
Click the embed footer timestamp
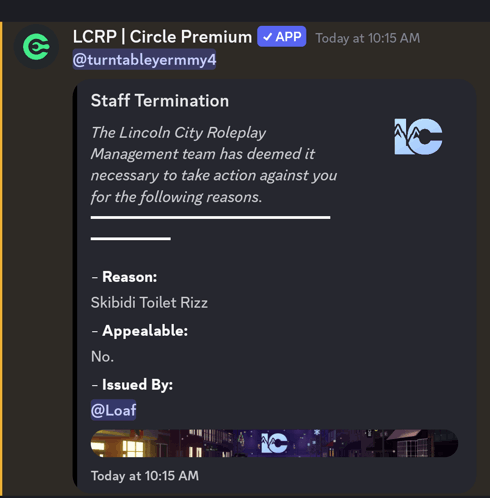coord(145,476)
